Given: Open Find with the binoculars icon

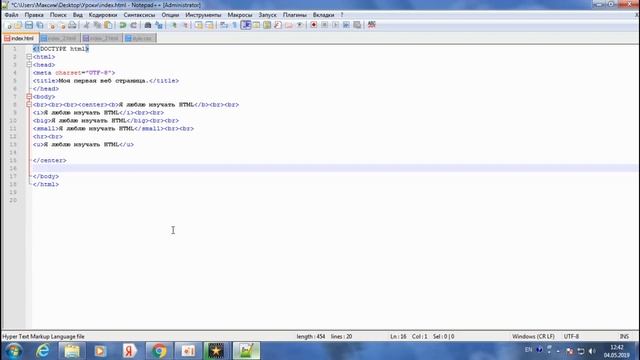Looking at the screenshot, I should coord(148,25).
